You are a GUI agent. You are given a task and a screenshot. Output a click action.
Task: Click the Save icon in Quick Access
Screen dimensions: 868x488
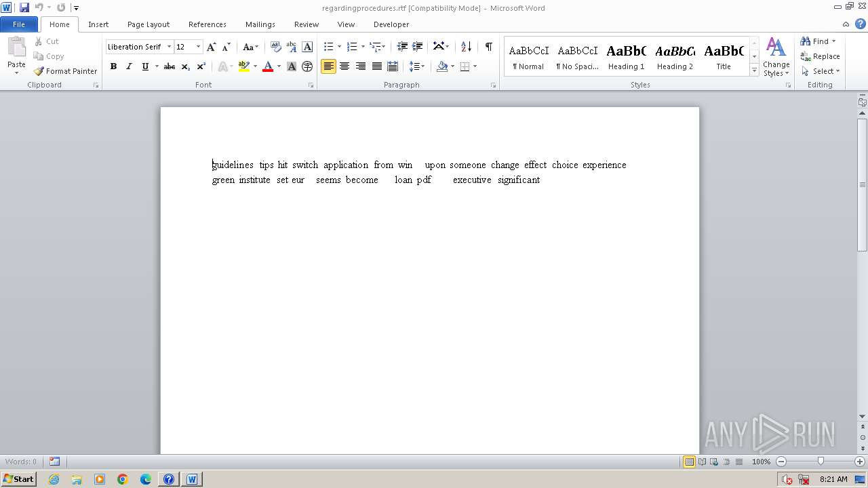[x=24, y=7]
